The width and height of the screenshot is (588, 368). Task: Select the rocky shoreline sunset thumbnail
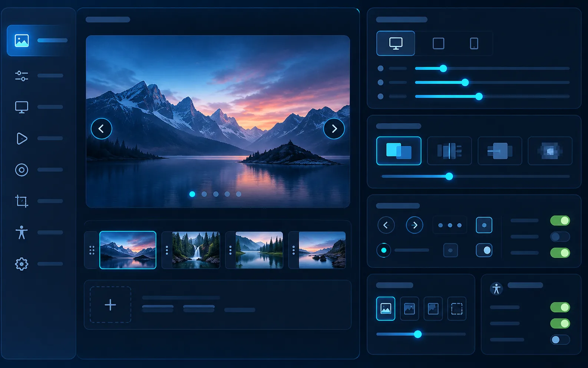[322, 250]
